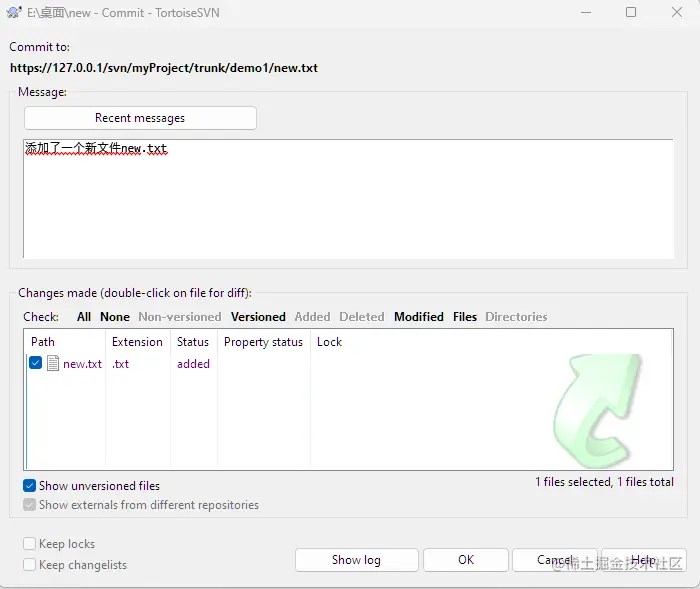Sort by Property status column header
Screen dimensions: 700x589
point(263,342)
